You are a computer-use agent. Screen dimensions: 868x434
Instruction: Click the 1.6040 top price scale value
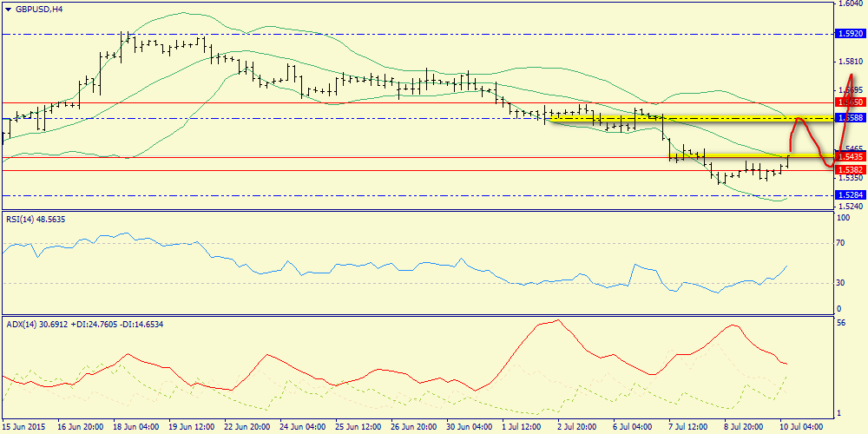[x=850, y=4]
